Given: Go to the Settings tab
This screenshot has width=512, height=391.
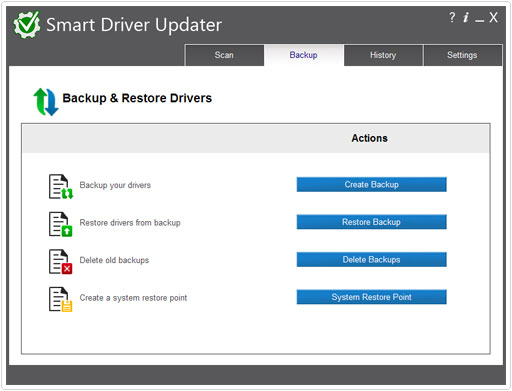Looking at the screenshot, I should (462, 55).
